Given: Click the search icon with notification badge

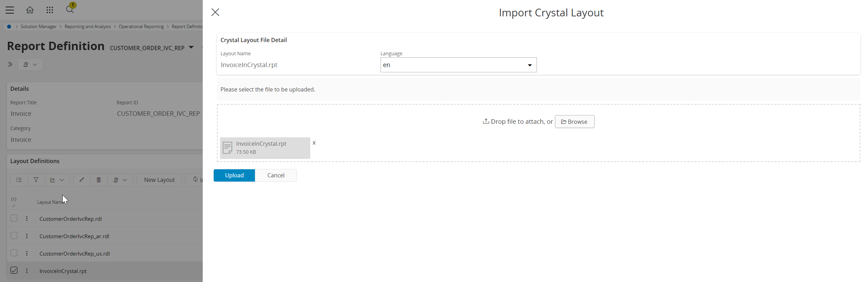Looking at the screenshot, I should pos(70,9).
